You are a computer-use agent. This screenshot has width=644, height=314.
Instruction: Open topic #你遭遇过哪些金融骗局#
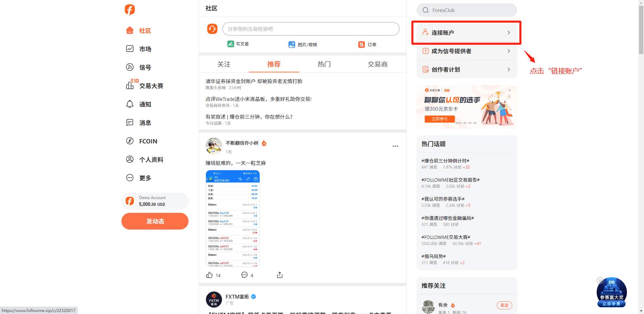point(448,218)
